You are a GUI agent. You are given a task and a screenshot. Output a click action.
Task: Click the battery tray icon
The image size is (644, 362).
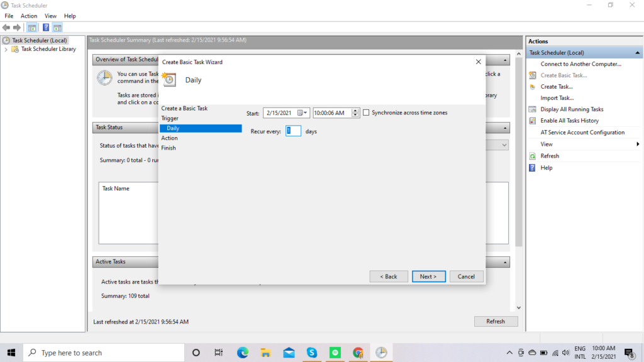tap(543, 353)
